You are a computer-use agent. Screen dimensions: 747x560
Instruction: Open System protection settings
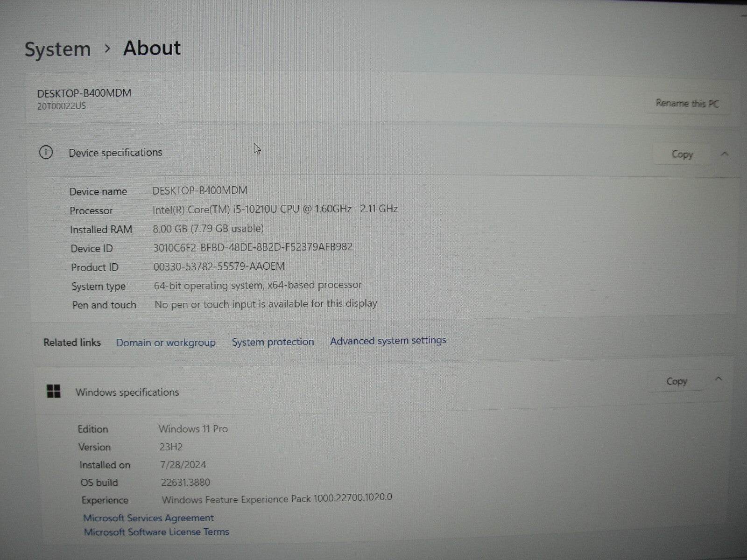[273, 342]
